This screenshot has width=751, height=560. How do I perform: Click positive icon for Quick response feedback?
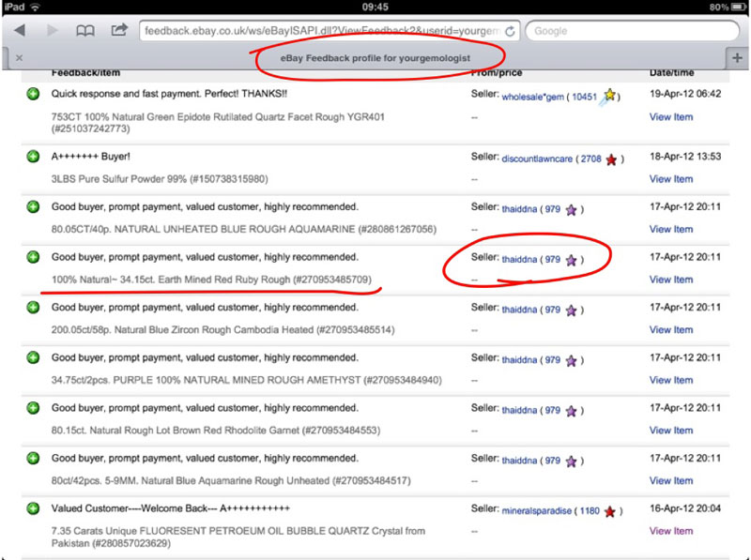coord(33,94)
